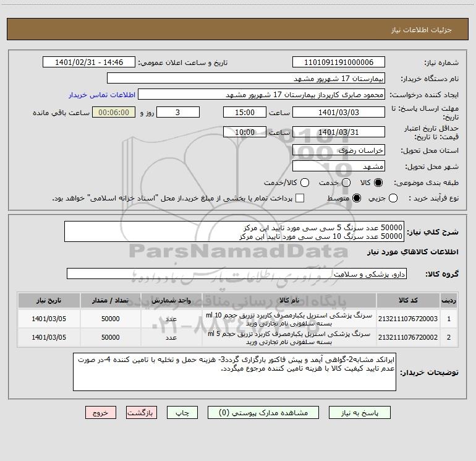Click the شماره نیاز field 1101091191000006
The height and width of the screenshot is (461, 476).
pyautogui.click(x=339, y=62)
